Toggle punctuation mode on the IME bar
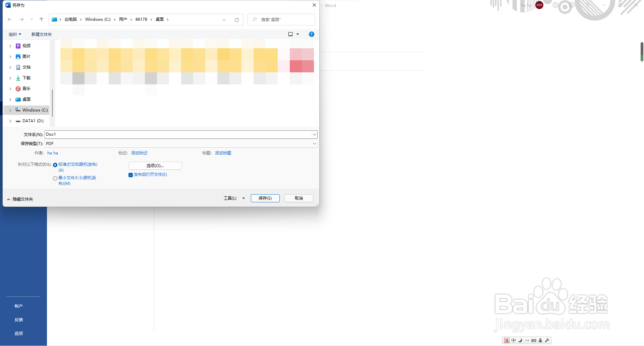Viewport: 644px width, 346px height. (x=527, y=340)
